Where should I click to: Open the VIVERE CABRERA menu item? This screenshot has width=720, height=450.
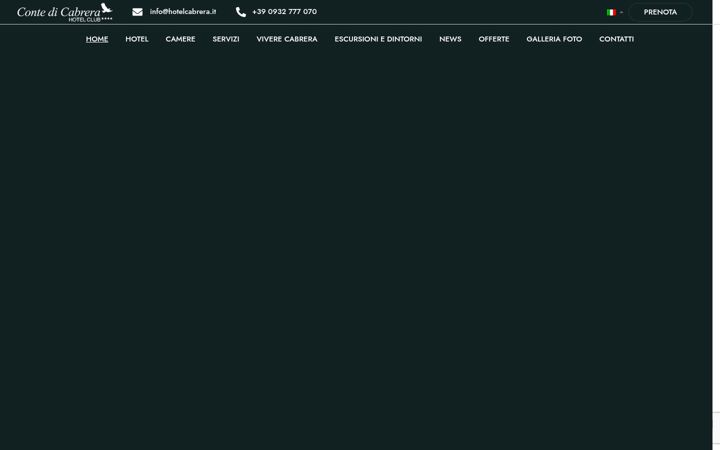tap(287, 39)
